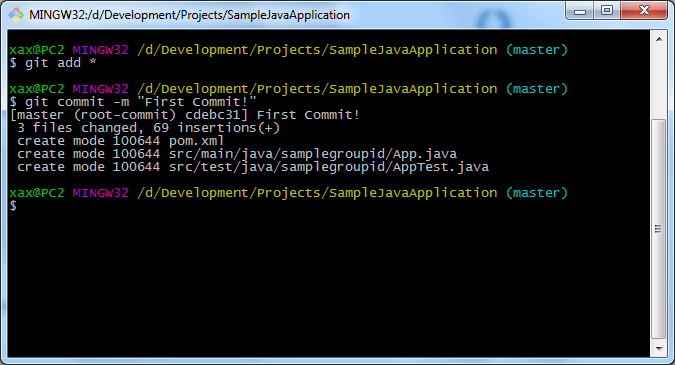
Task: Click the window title text MINGW32 path
Action: coord(189,15)
